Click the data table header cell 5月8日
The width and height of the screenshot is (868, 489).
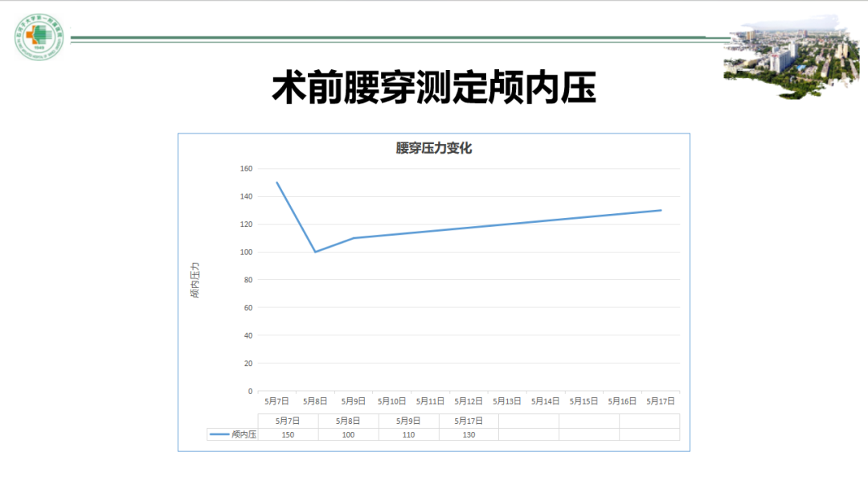tap(348, 421)
